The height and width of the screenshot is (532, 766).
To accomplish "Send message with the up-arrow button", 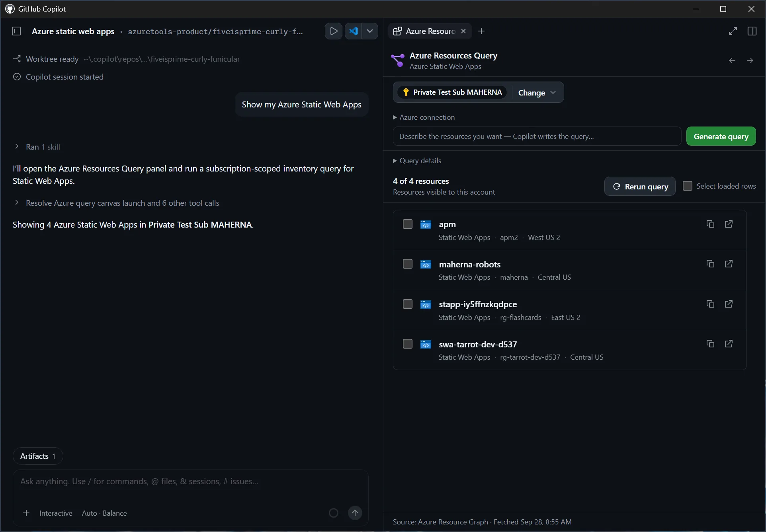I will coord(355,513).
